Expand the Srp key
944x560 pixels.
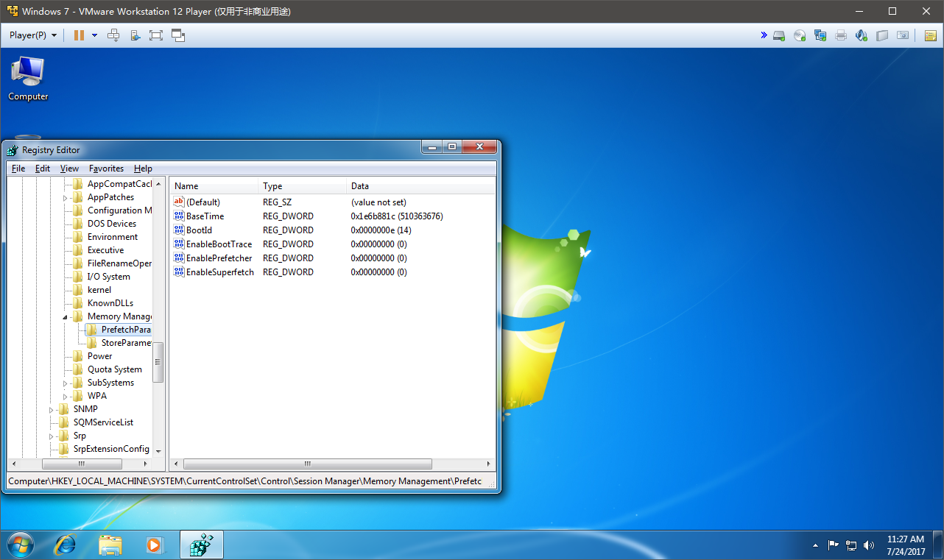coord(51,436)
